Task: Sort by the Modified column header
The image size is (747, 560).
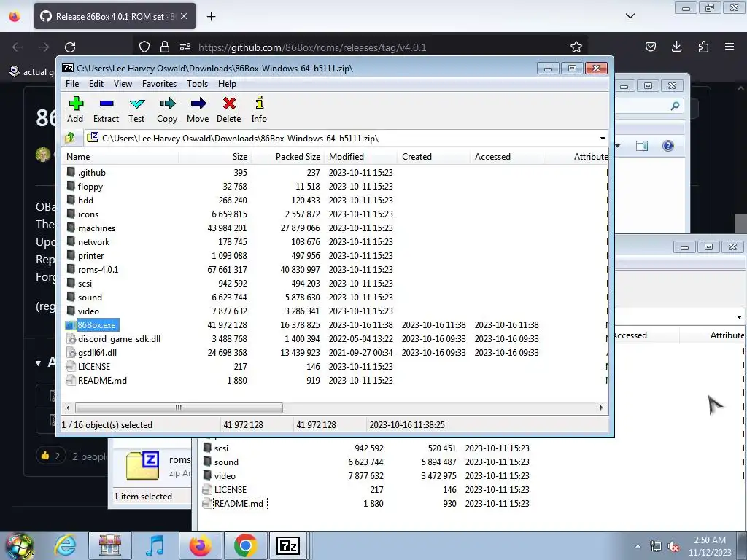Action: click(x=360, y=157)
